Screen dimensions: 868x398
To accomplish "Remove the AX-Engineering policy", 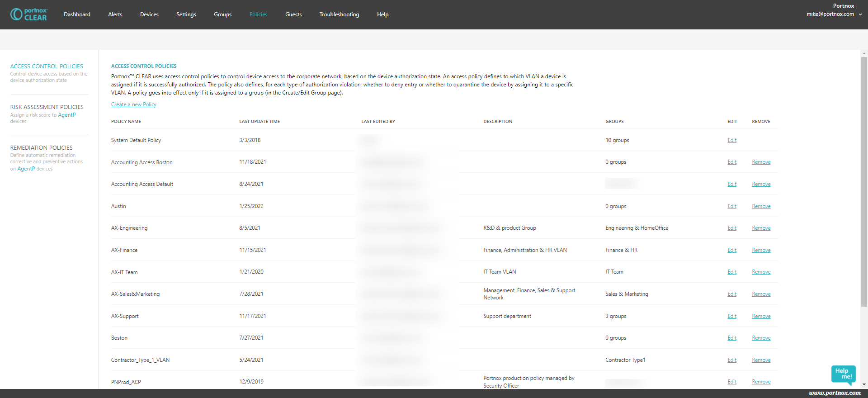I will [x=761, y=228].
